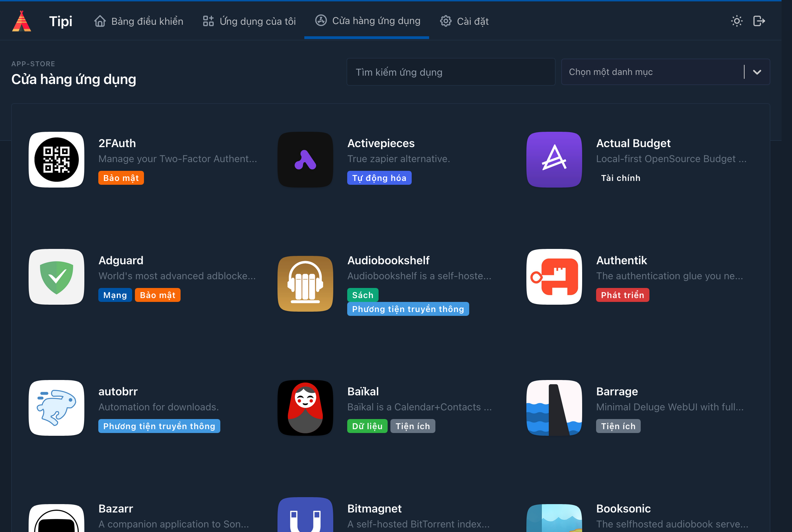Select the Actual Budget purple icon
Viewport: 792px width, 532px height.
pos(554,160)
